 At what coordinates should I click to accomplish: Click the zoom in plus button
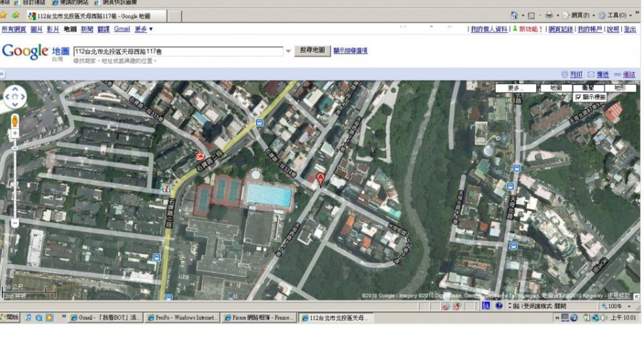(15, 134)
